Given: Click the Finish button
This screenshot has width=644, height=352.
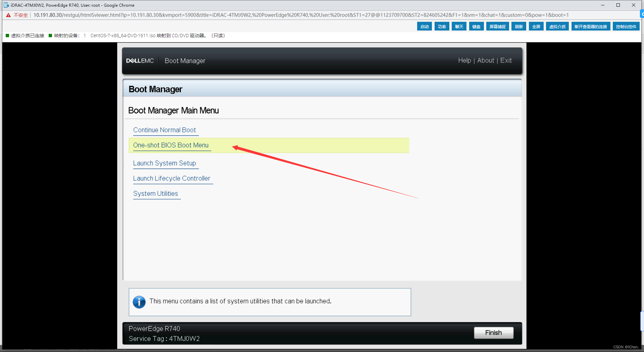Looking at the screenshot, I should 493,333.
